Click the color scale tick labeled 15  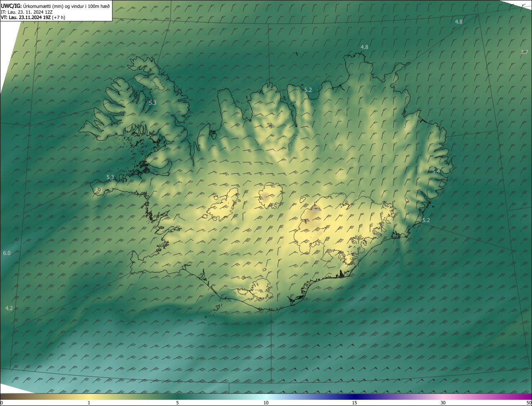(355, 403)
